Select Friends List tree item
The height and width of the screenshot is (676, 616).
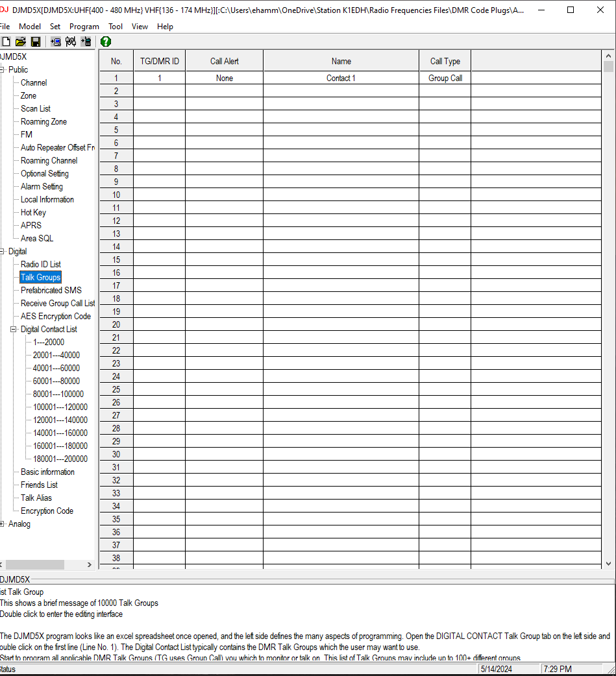point(39,485)
